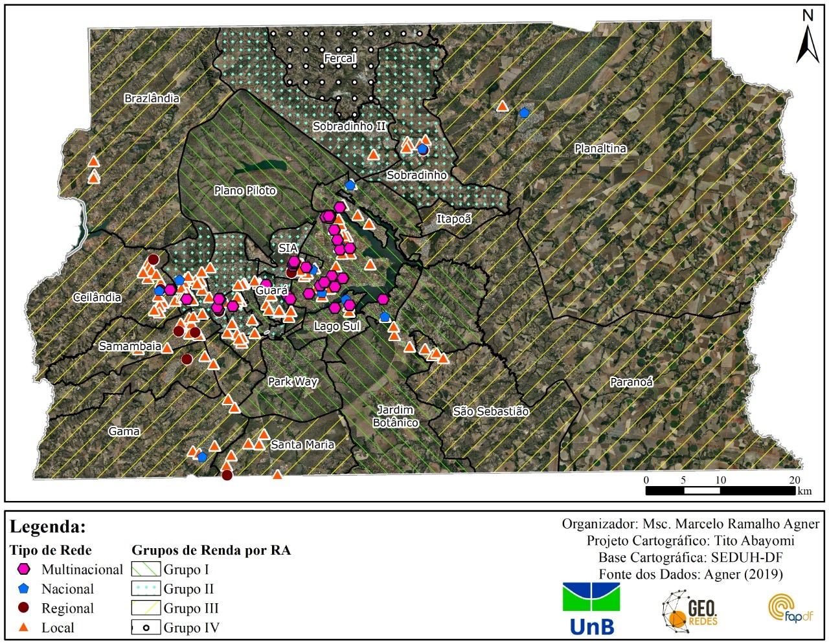Click the scale bar

pyautogui.click(x=721, y=491)
